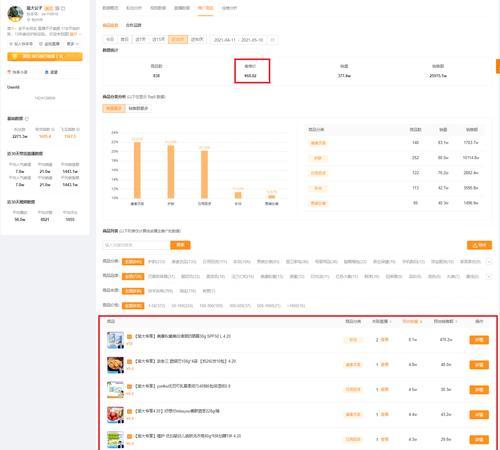Switch chart to sales amount display

coord(138,108)
